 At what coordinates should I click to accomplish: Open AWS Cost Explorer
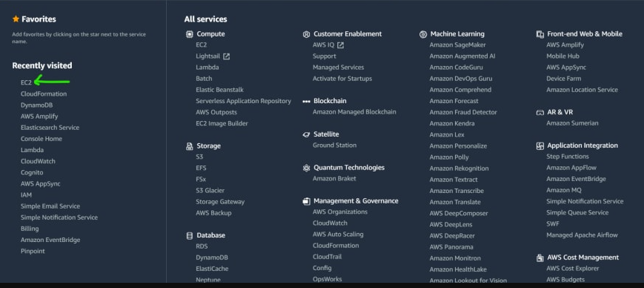pos(573,269)
